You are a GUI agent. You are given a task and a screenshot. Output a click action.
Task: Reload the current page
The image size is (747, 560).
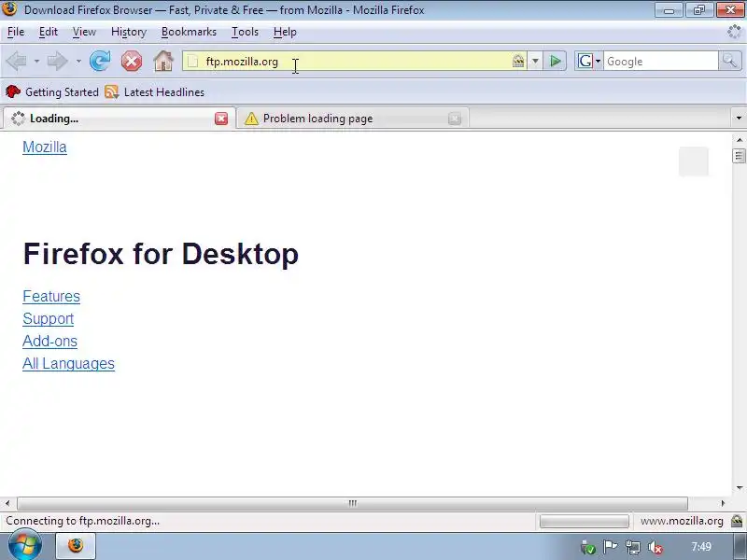pos(100,61)
